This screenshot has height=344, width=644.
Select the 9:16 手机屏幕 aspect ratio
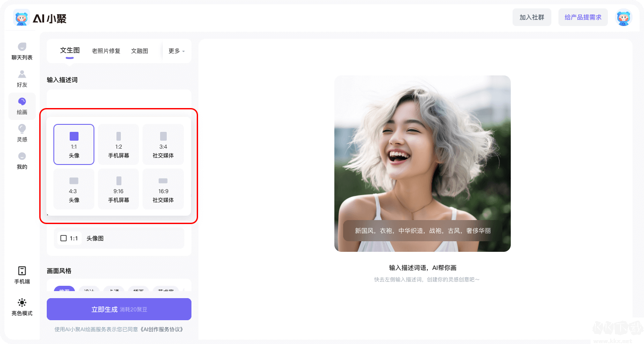click(118, 189)
